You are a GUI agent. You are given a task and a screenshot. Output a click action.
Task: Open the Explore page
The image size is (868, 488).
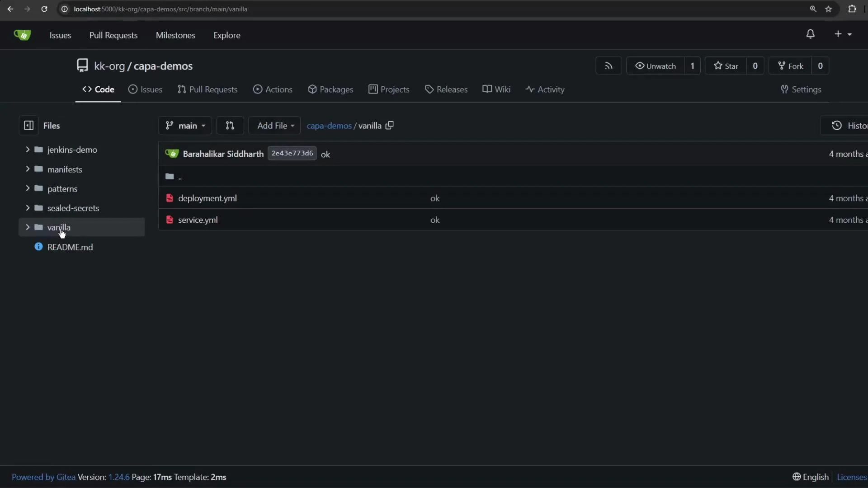pos(226,35)
